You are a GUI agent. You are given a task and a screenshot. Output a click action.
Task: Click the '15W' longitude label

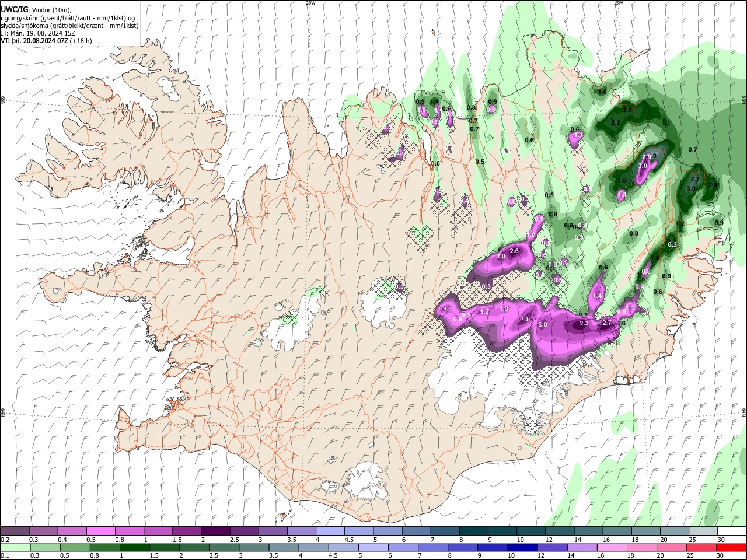[x=618, y=3]
